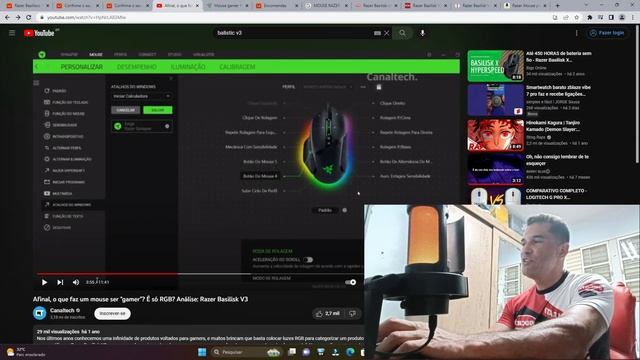Toggle the video autoplay switch
Image resolution: width=640 pixels, height=360 pixels.
coord(350,282)
